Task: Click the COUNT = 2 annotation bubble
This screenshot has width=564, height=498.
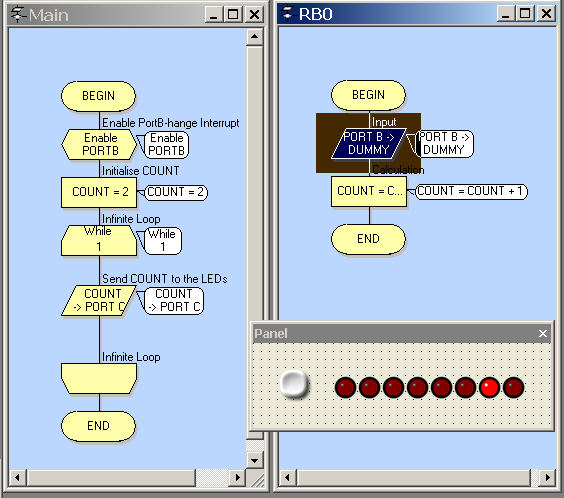Action: click(176, 192)
